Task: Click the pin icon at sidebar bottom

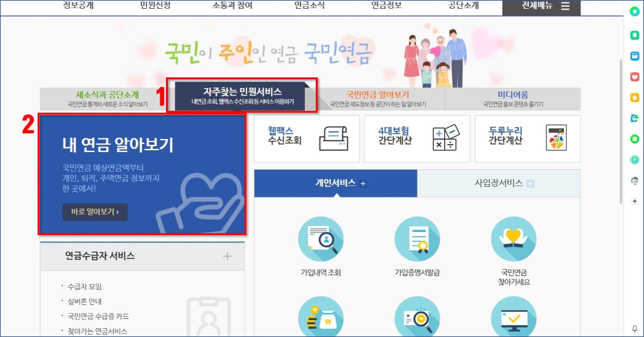Action: click(x=635, y=329)
